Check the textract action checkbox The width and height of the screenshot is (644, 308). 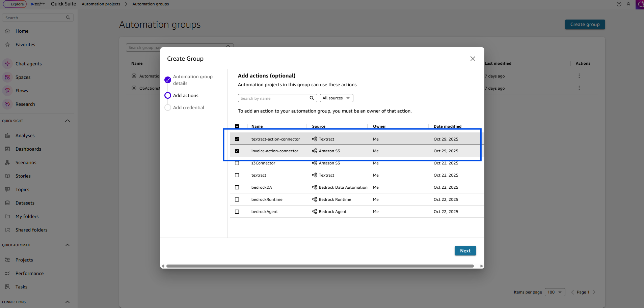(237, 175)
